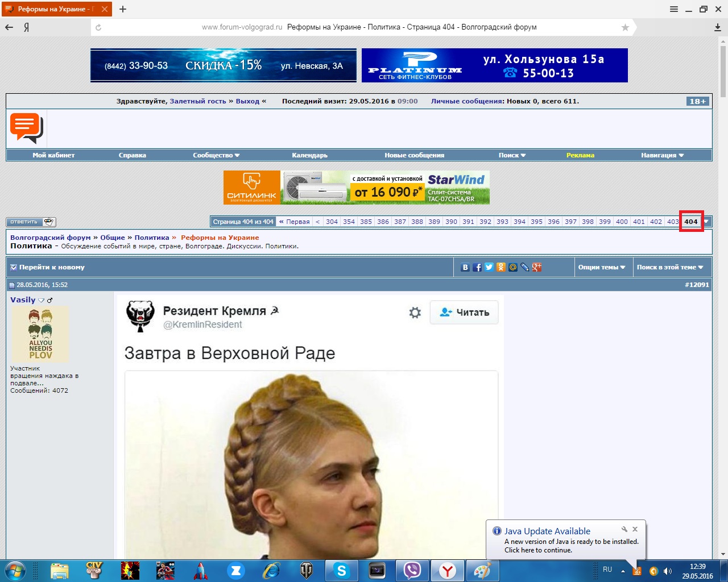Open the Волгоградский форум breadcrumb link
This screenshot has width=728, height=582.
51,238
